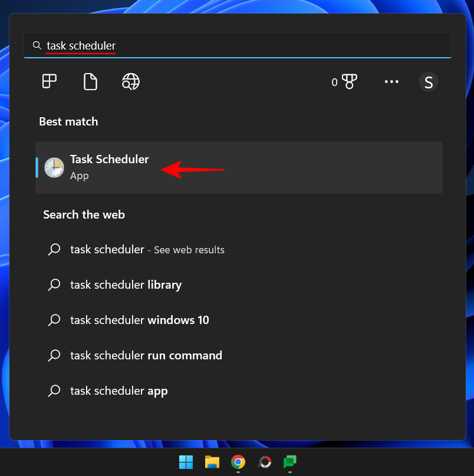Click the 'Best match' heading text
The image size is (474, 476).
(68, 122)
